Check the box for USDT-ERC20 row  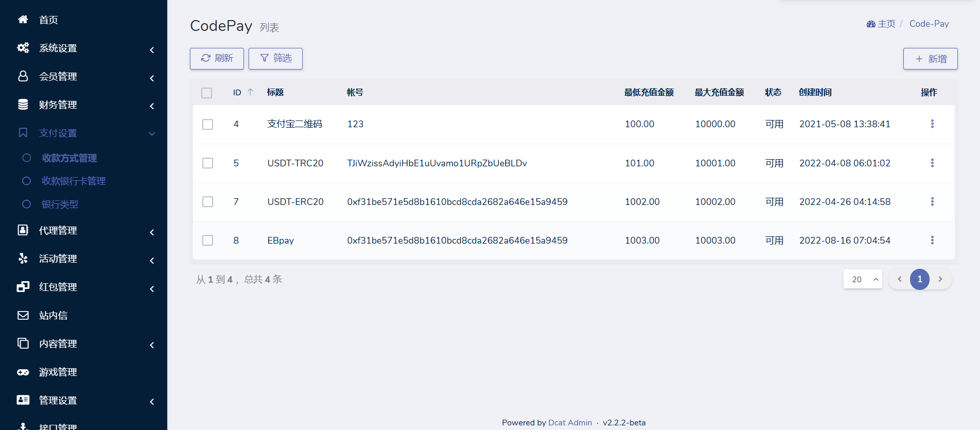[x=208, y=202]
